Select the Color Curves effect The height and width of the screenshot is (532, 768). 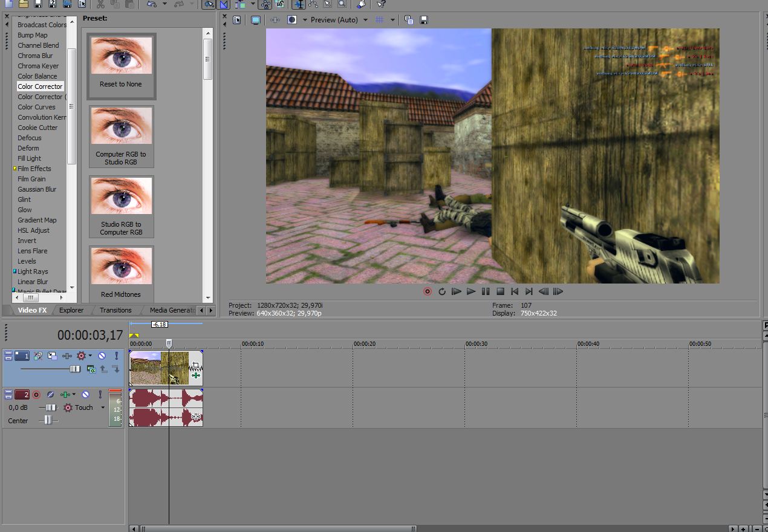[x=36, y=107]
